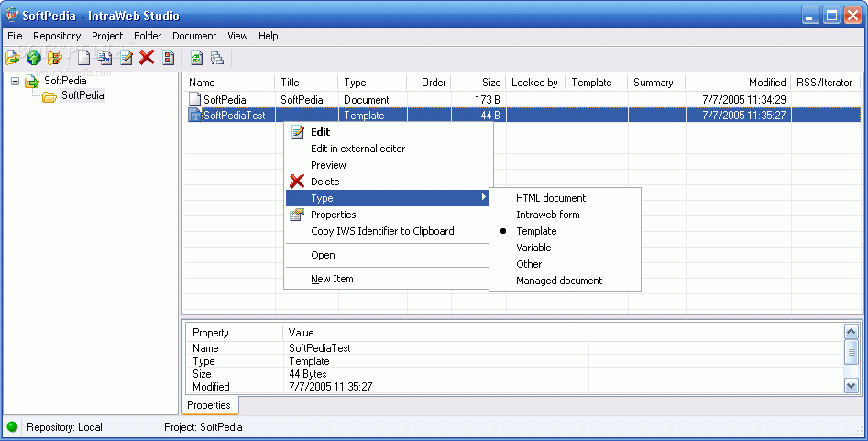Click the stacked windows toolbar icon
This screenshot has width=868, height=441.
point(217,58)
